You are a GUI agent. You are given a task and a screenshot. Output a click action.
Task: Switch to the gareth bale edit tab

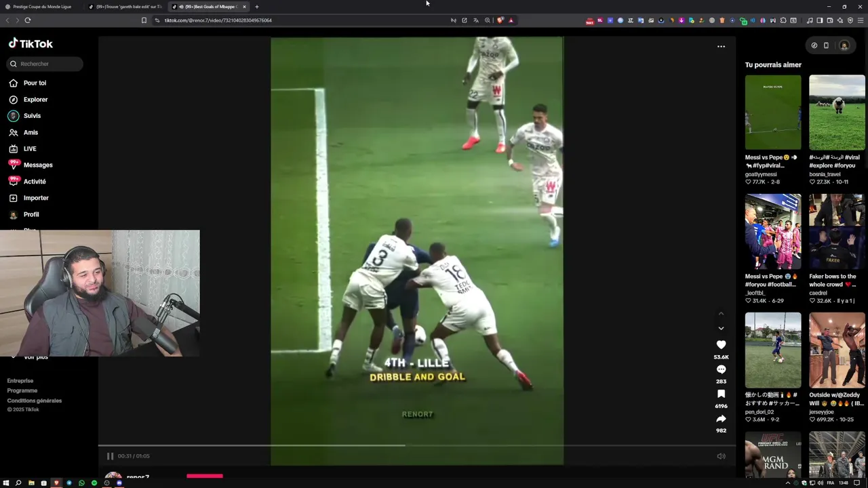tap(125, 7)
